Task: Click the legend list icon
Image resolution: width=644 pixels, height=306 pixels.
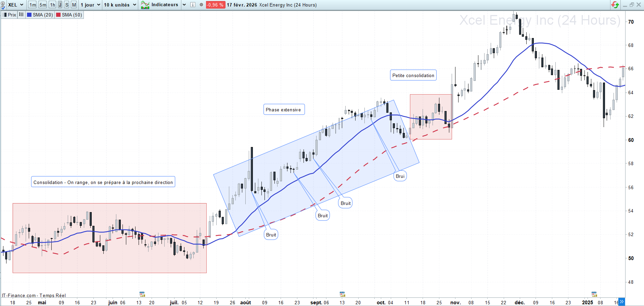Action: [21, 15]
